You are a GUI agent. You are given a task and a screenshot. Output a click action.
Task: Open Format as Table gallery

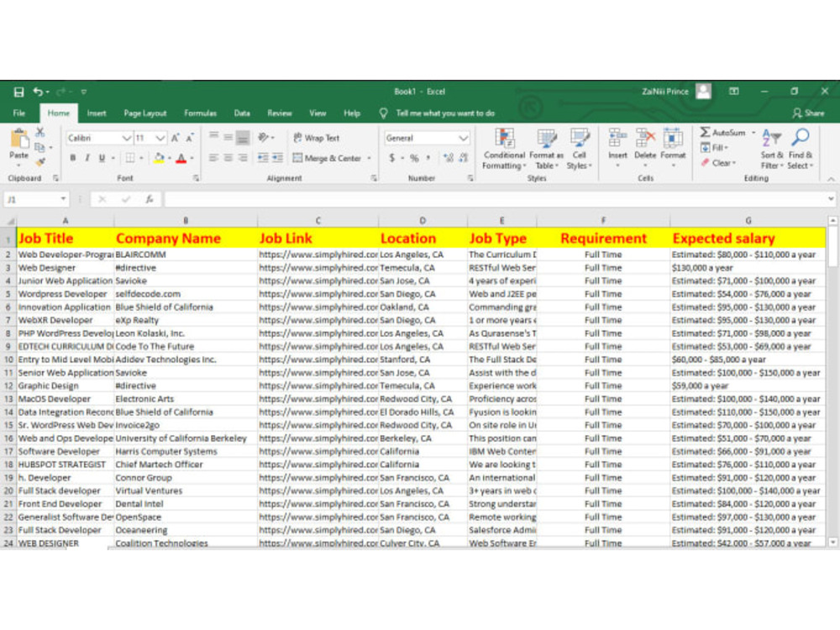click(547, 150)
